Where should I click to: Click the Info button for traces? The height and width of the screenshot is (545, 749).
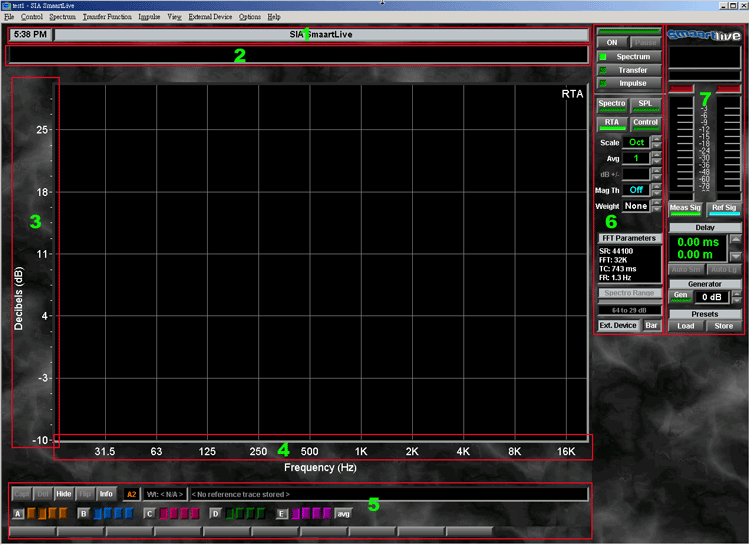(x=105, y=494)
